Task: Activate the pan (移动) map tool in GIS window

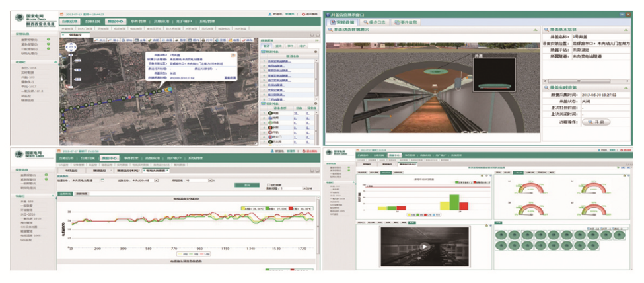Action: click(127, 40)
